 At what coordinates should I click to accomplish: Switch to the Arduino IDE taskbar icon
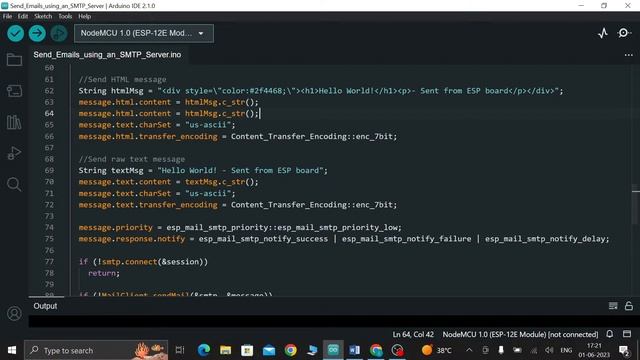333,350
